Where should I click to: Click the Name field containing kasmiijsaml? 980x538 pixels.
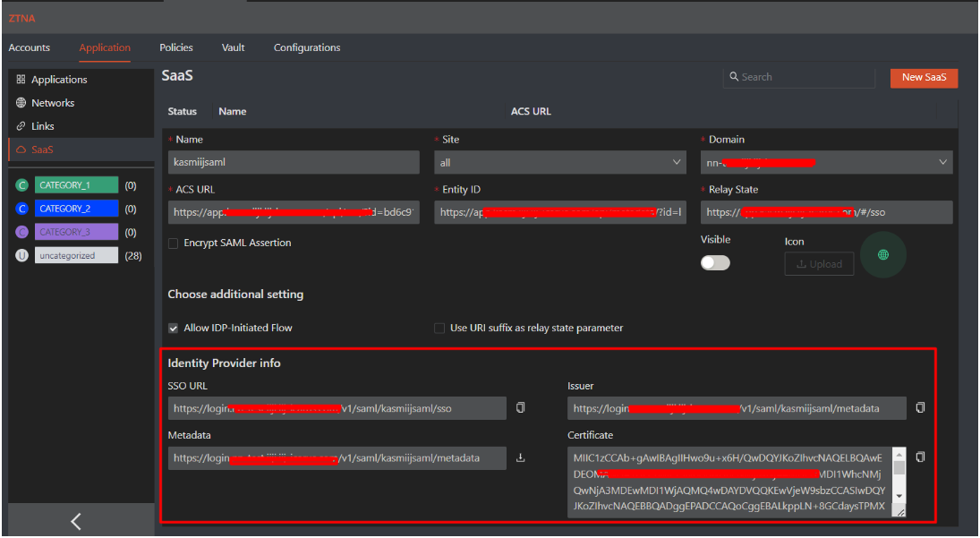click(x=294, y=162)
